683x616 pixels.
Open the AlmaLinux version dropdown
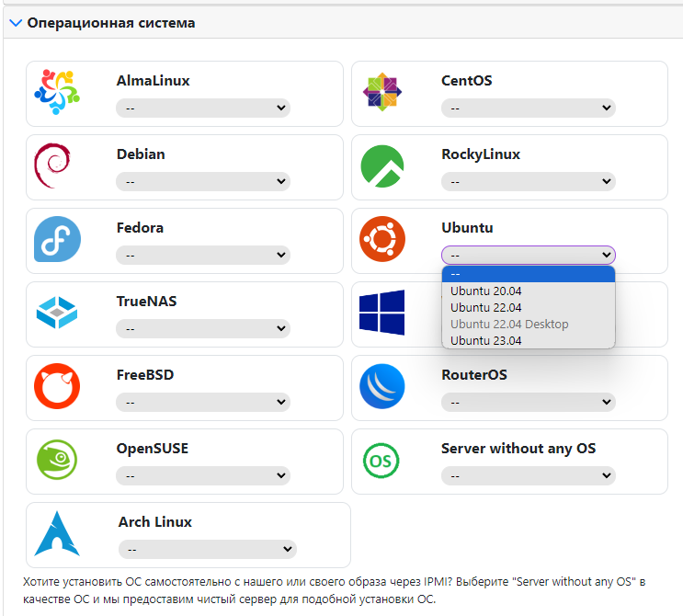202,108
